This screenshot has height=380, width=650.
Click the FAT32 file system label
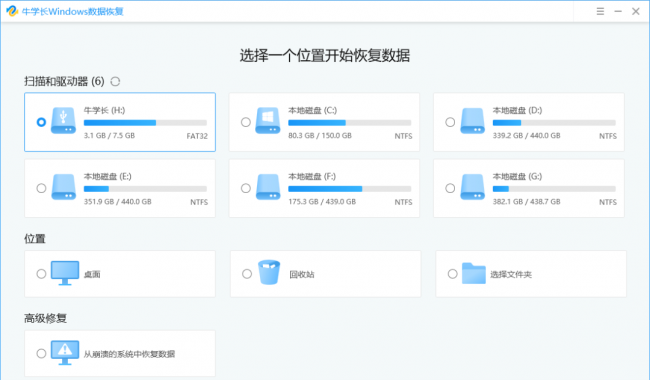(197, 136)
